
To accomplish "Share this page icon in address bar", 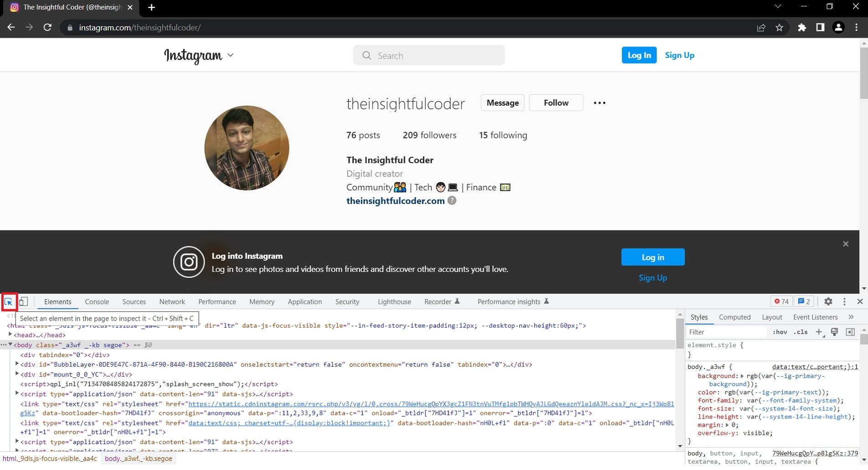I will tap(761, 27).
